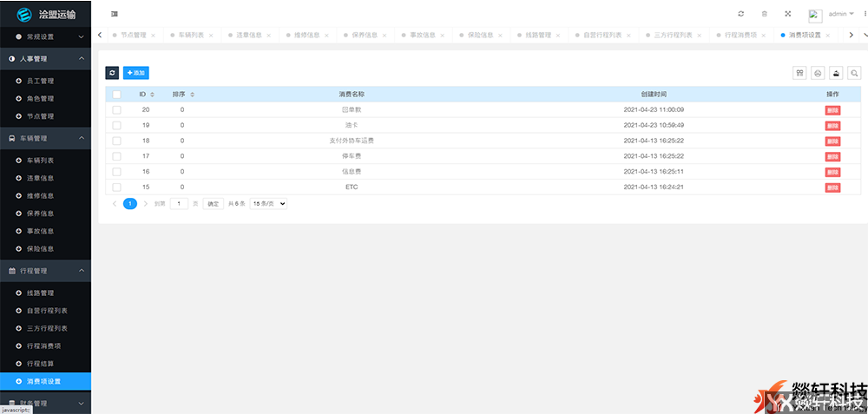Viewport: 868px width, 414px height.
Task: Click the sidebar collapse icon in header
Action: tap(115, 14)
